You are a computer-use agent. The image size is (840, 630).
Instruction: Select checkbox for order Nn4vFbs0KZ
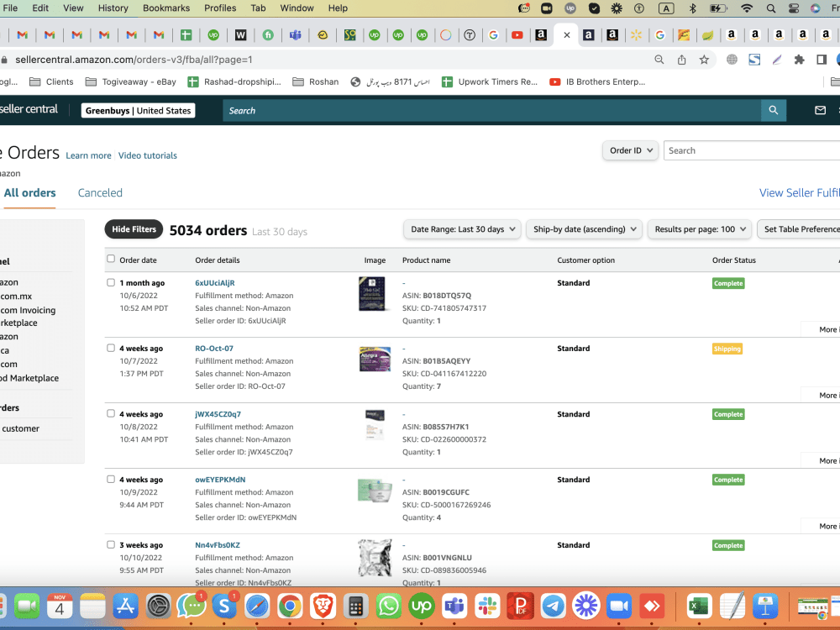(x=111, y=545)
